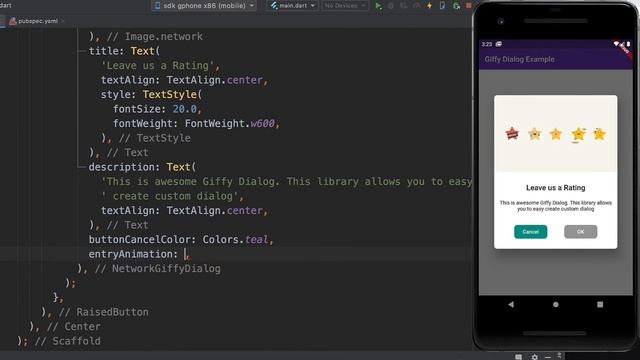Tap the Android recents square button

point(600,304)
